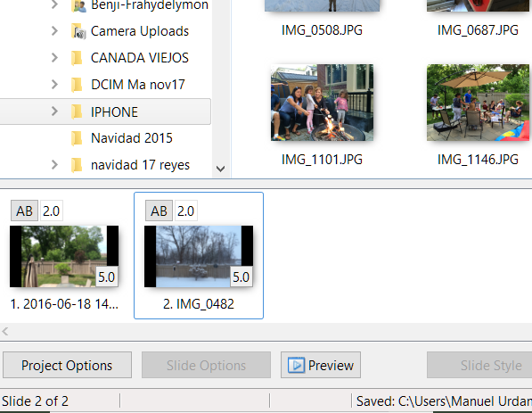
Task: Open Project Options
Action: click(x=67, y=365)
